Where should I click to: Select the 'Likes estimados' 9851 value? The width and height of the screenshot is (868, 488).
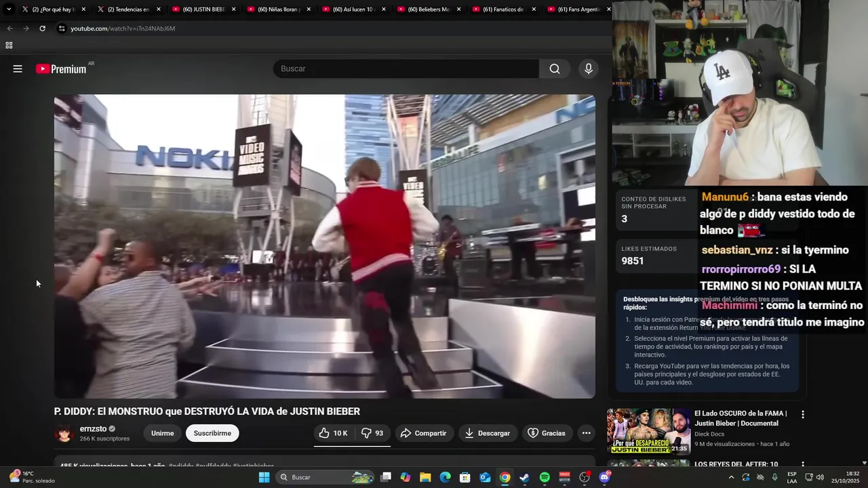pos(633,261)
